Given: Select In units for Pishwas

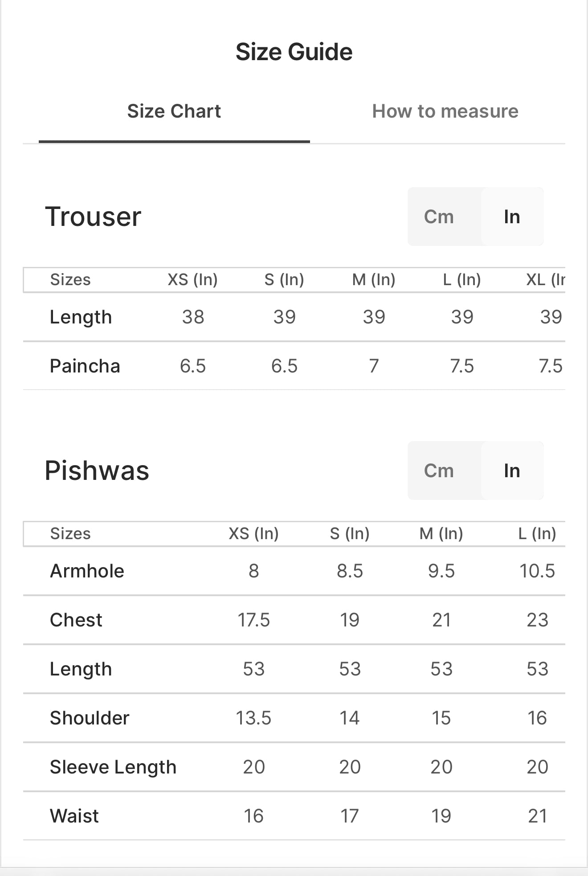Looking at the screenshot, I should (512, 471).
